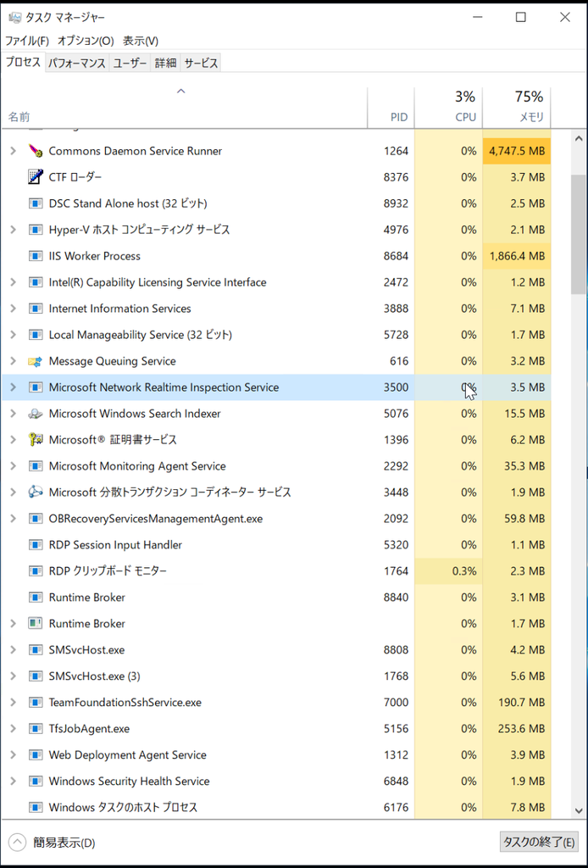Click the scrollbar down arrow
The image size is (588, 868).
click(579, 811)
